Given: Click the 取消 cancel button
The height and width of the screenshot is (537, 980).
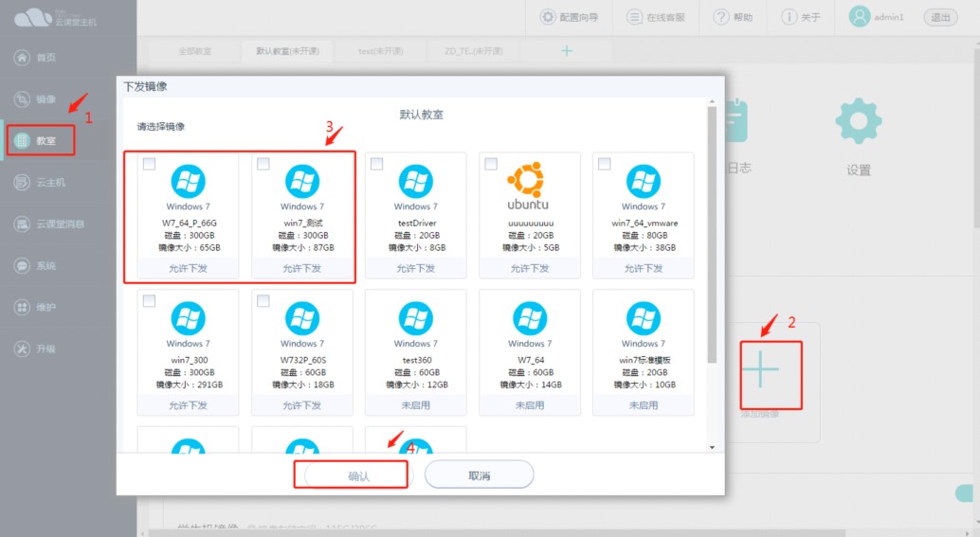Looking at the screenshot, I should pos(480,475).
